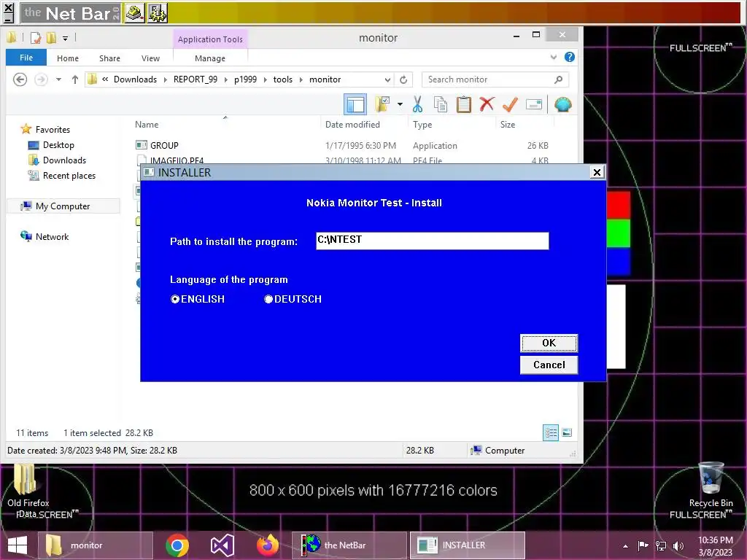Click the install path input field
Image resolution: width=747 pixels, height=560 pixels.
pyautogui.click(x=432, y=241)
